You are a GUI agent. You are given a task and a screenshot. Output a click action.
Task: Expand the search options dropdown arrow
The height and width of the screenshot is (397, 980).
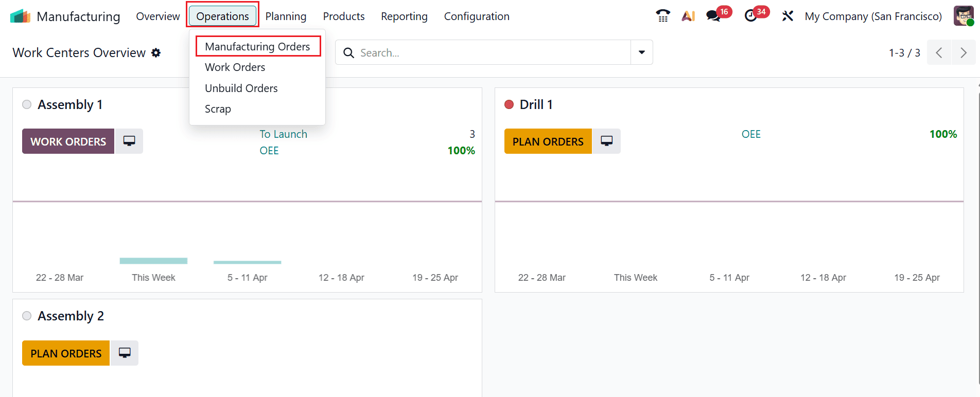(642, 52)
